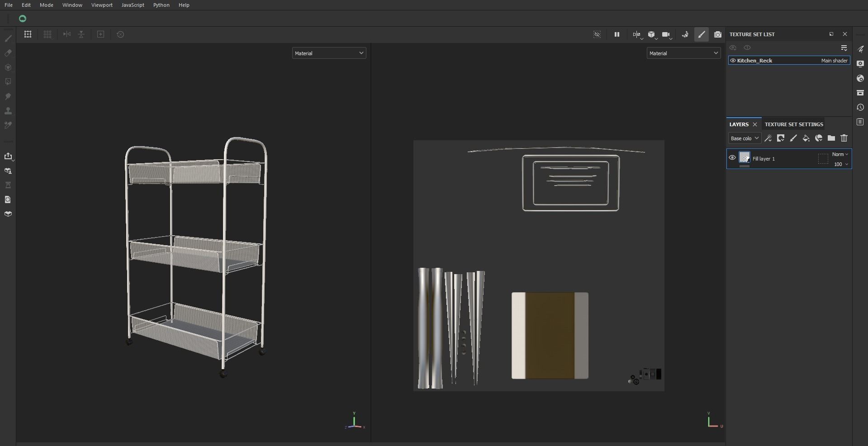Close the Texture Set List panel
868x446 pixels.
click(845, 34)
